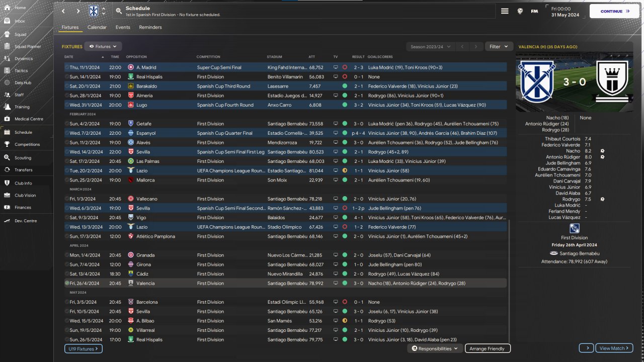Open the Finances sidebar icon
Screen dimensions: 644x362
(x=7, y=207)
